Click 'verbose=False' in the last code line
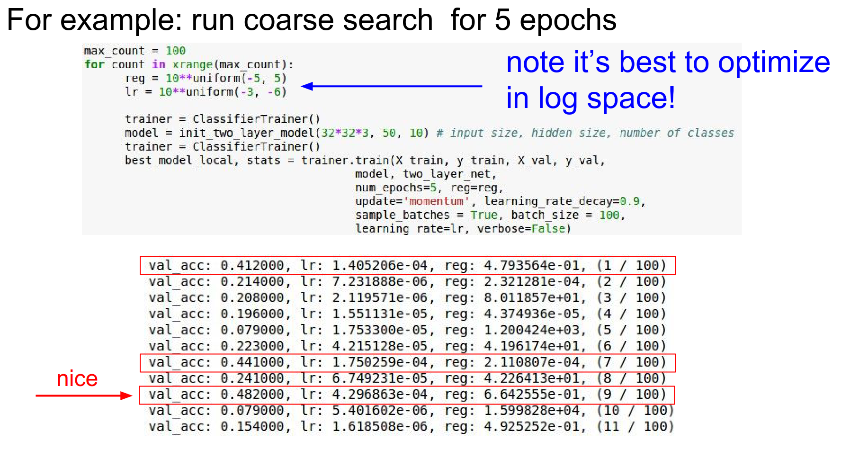This screenshot has width=868, height=449. click(x=524, y=229)
